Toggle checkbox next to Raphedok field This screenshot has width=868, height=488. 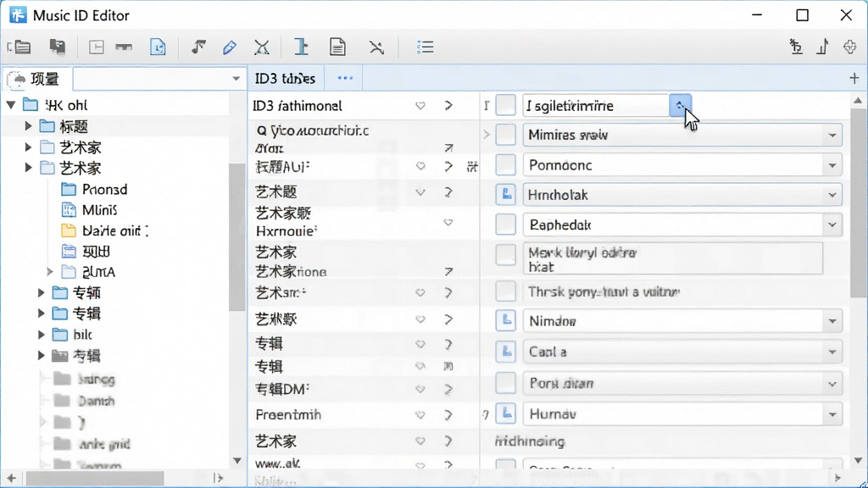[x=505, y=224]
